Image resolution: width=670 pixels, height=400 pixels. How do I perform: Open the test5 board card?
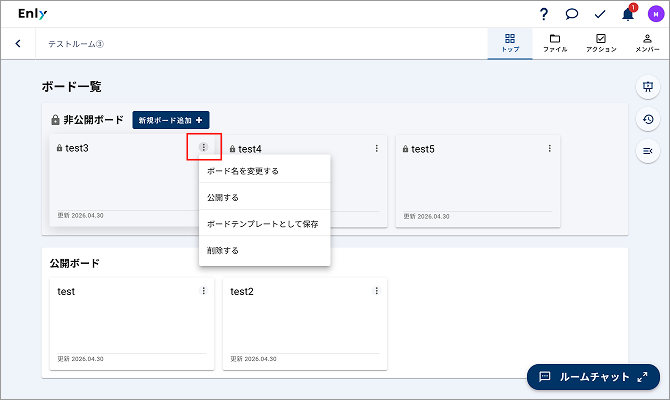coord(478,181)
